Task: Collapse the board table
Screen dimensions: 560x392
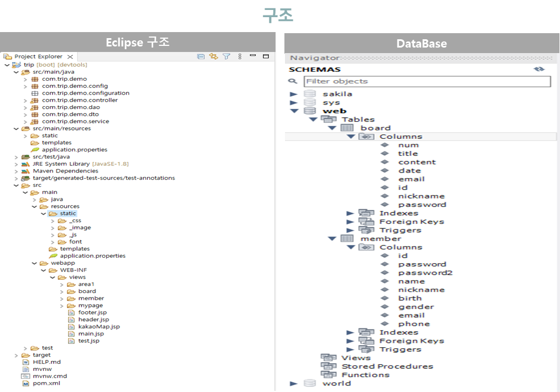Action: click(x=332, y=128)
